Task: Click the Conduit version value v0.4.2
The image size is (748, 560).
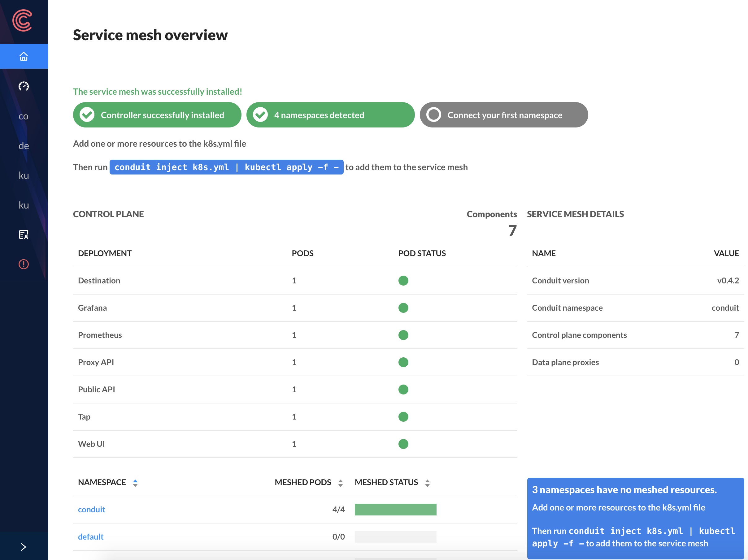Action: [728, 281]
